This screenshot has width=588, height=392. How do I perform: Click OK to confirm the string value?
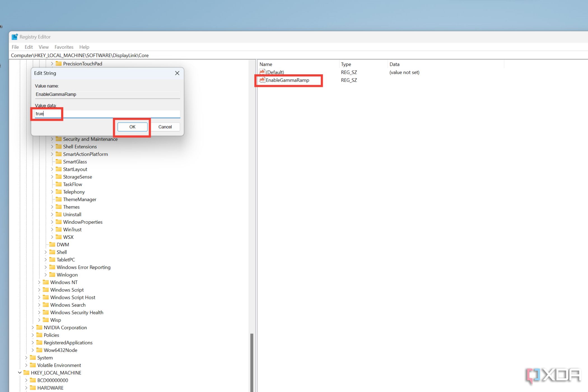click(132, 127)
